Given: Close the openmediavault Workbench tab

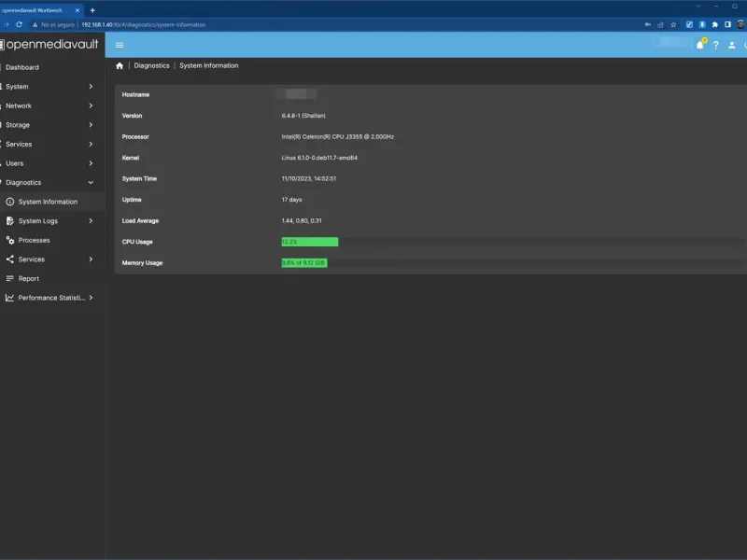Looking at the screenshot, I should [x=78, y=10].
